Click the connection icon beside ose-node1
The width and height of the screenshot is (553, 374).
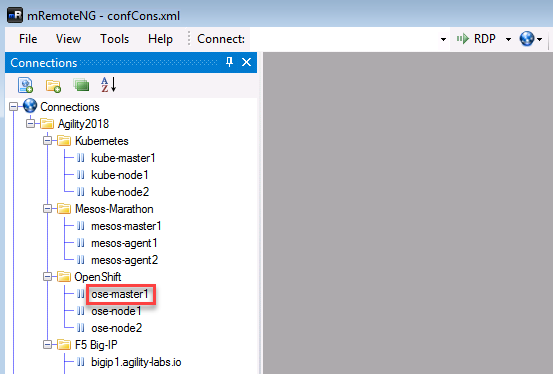81,311
